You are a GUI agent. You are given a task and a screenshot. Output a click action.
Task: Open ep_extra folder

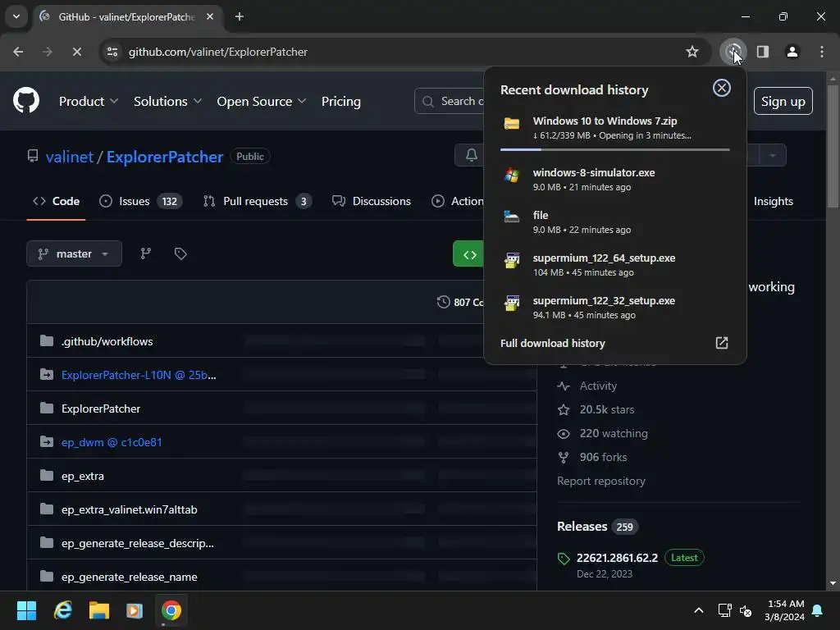pyautogui.click(x=83, y=477)
